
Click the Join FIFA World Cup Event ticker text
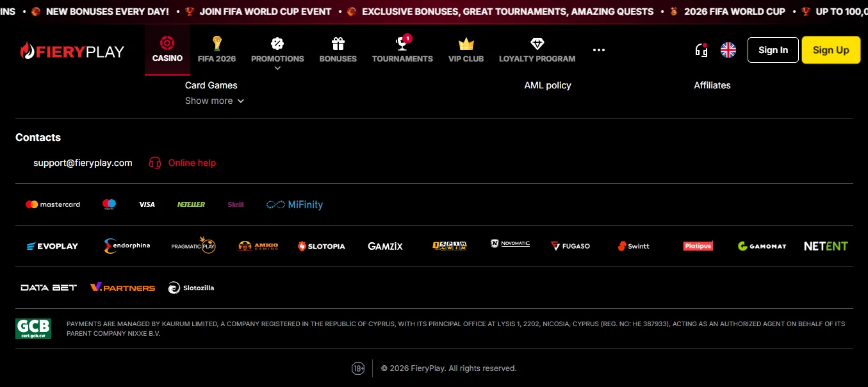pos(266,12)
